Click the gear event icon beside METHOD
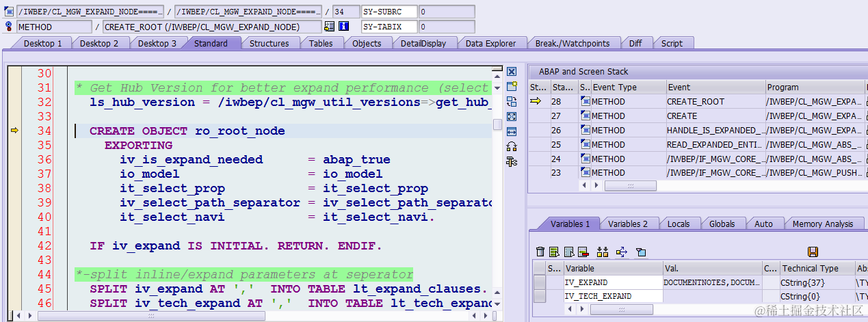This screenshot has height=322, width=868. 9,27
